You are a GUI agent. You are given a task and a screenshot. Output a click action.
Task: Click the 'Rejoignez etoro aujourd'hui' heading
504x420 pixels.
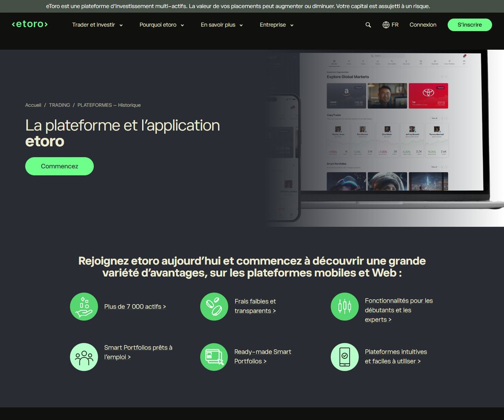[252, 266]
